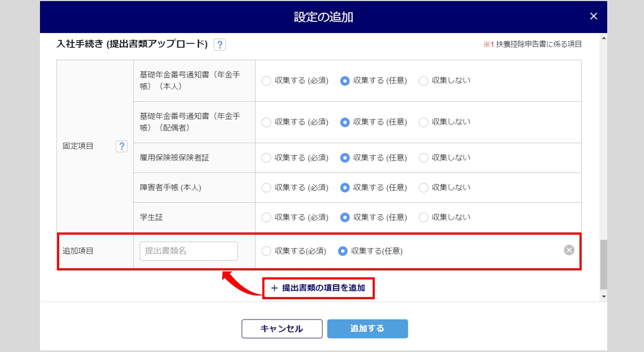Click scrollbar down arrow in dialog

tap(603, 296)
